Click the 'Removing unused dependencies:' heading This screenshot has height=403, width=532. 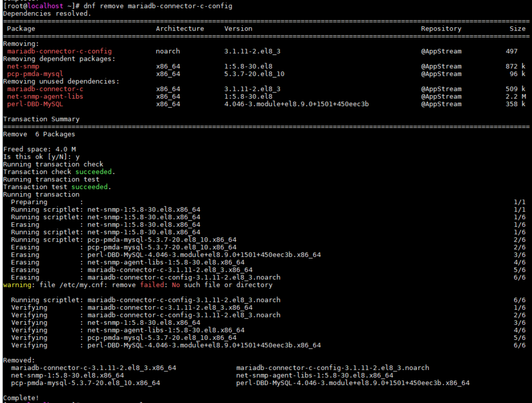[x=61, y=81]
